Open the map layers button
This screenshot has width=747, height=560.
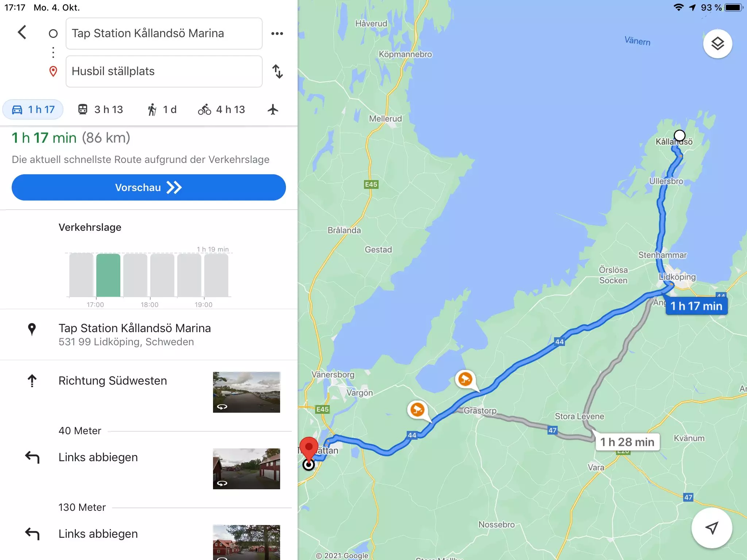pyautogui.click(x=717, y=44)
